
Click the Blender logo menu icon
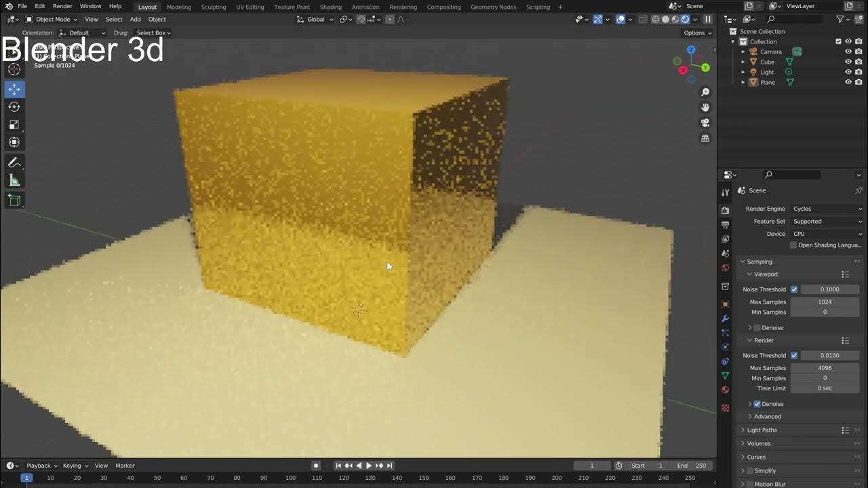tap(7, 6)
